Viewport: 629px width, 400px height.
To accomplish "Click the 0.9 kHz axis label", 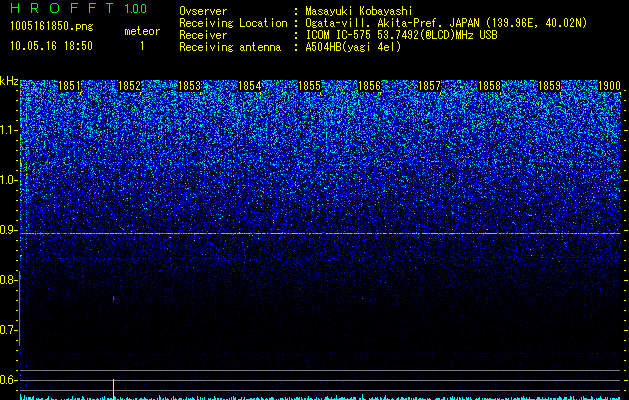I will [x=7, y=230].
